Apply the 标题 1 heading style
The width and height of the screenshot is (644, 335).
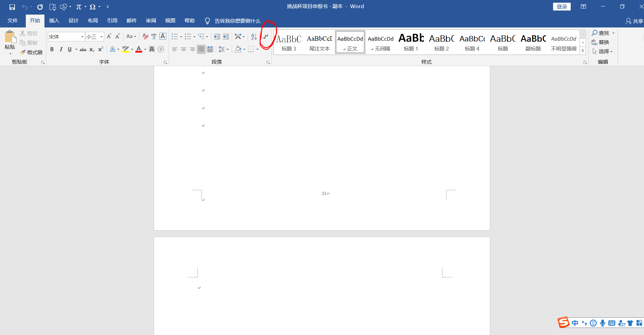(411, 42)
